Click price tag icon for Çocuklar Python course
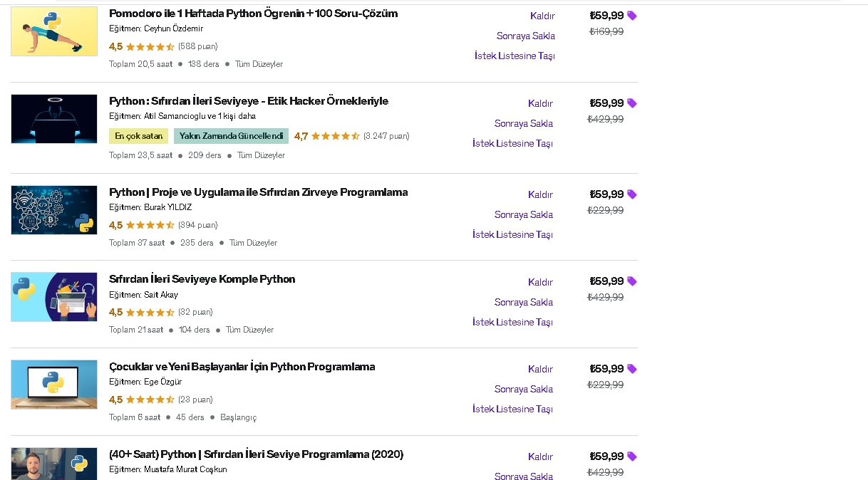 (x=632, y=369)
